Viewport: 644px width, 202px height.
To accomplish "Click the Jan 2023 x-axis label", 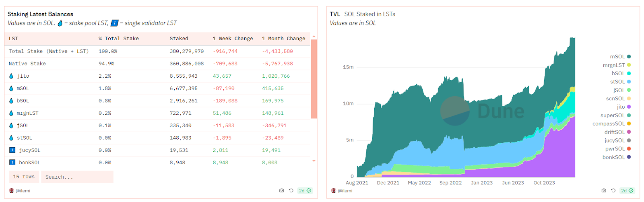I will pyautogui.click(x=482, y=183).
